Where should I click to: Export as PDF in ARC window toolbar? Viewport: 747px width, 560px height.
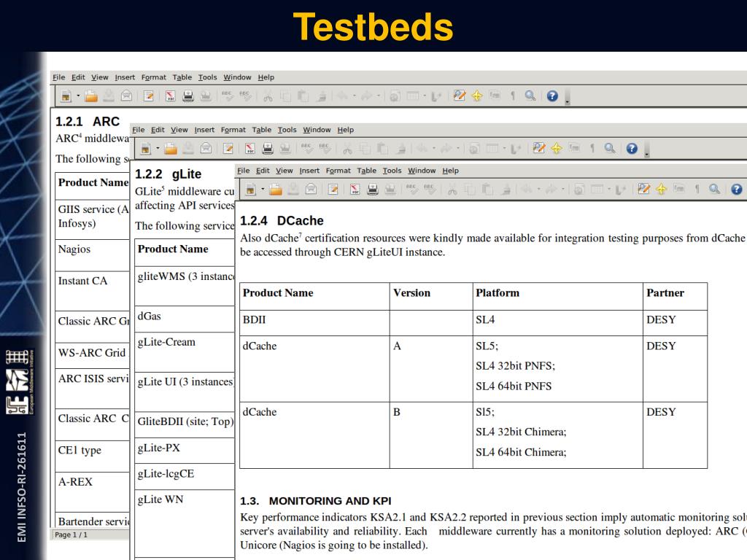170,96
